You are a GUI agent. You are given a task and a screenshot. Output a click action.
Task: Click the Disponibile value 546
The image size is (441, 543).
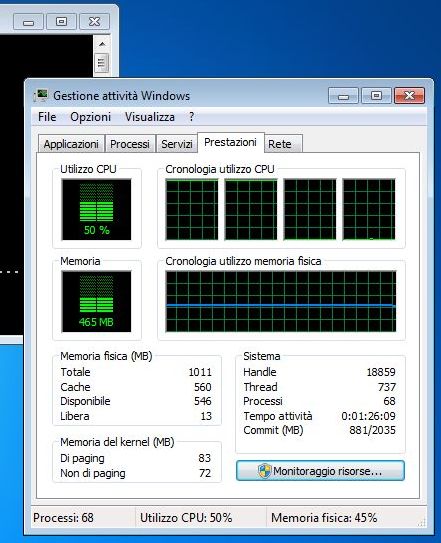(203, 401)
